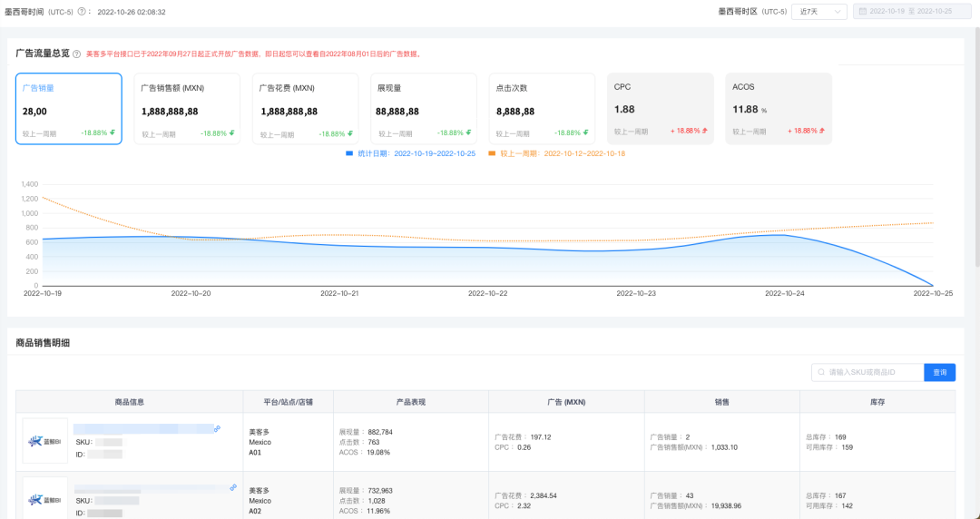Click the 产品表现 column header
This screenshot has height=519, width=980.
coord(411,402)
